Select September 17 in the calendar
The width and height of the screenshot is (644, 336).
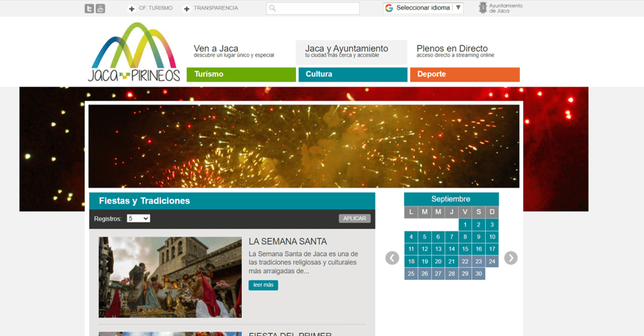pos(492,249)
